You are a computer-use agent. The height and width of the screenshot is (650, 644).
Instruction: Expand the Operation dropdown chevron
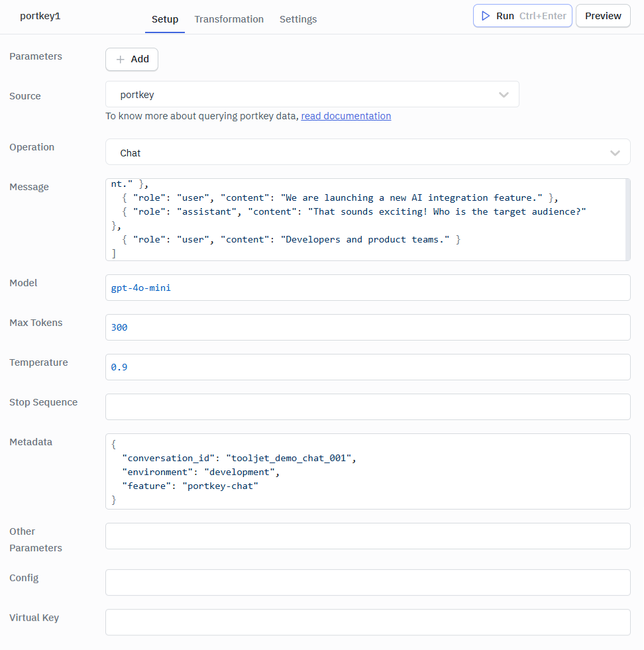pyautogui.click(x=615, y=152)
